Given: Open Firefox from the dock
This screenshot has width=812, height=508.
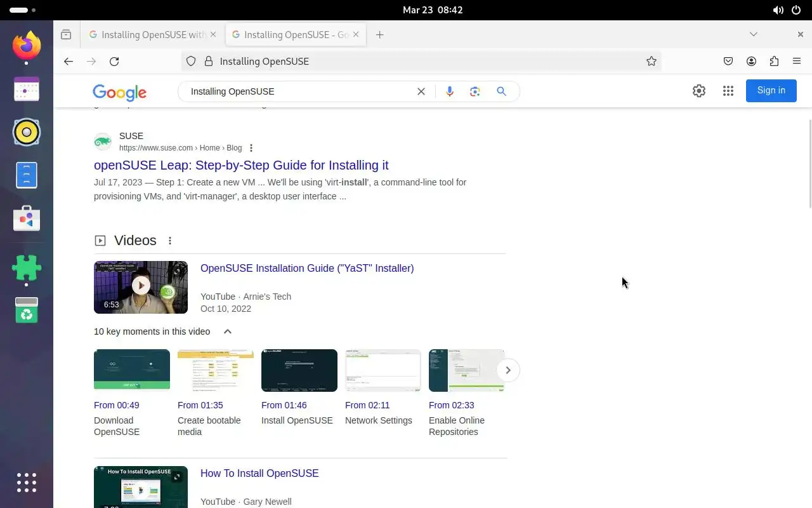Looking at the screenshot, I should 27,46.
